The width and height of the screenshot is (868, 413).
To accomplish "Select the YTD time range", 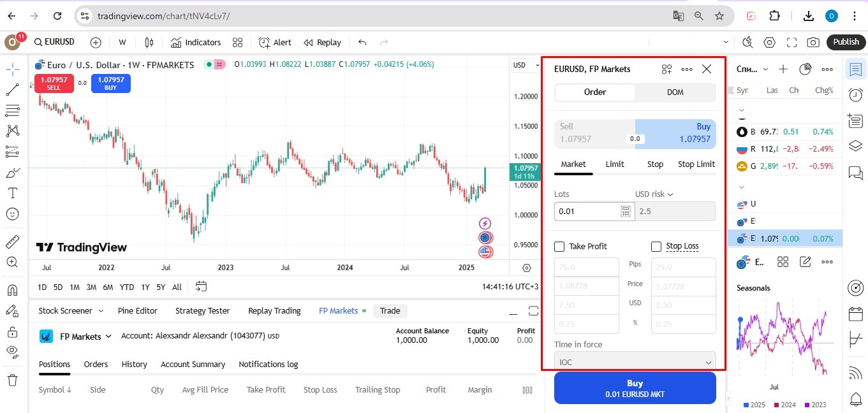I will click(x=127, y=287).
